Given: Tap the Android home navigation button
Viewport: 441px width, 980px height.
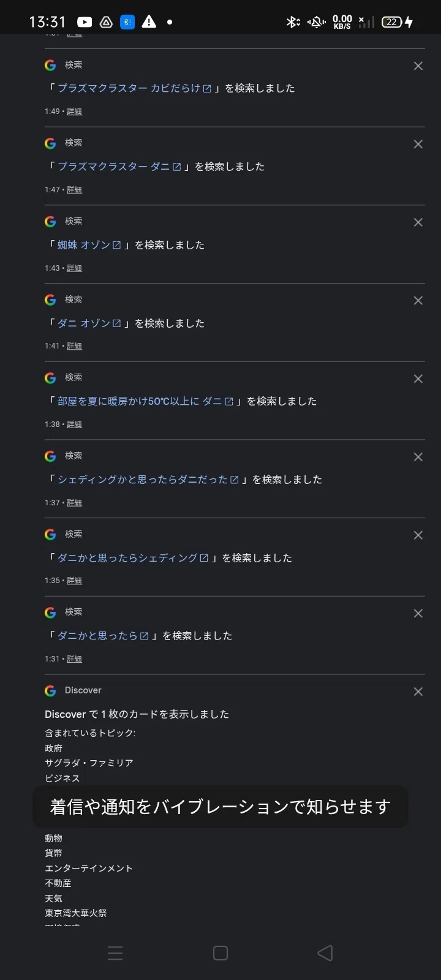Looking at the screenshot, I should (221, 953).
